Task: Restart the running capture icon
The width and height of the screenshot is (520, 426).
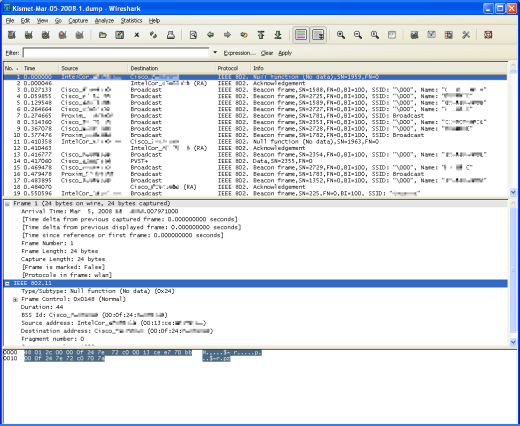Action: [x=80, y=35]
